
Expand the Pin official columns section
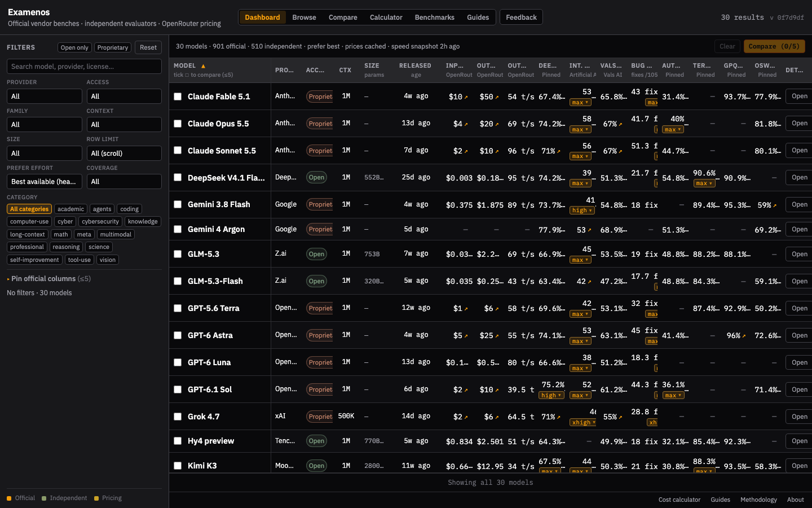[x=48, y=279]
